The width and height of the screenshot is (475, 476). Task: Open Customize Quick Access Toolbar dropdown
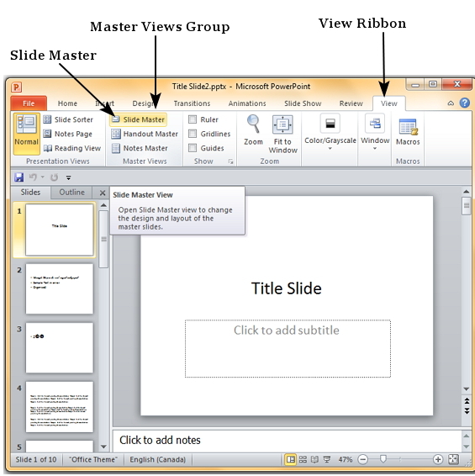pos(69,177)
